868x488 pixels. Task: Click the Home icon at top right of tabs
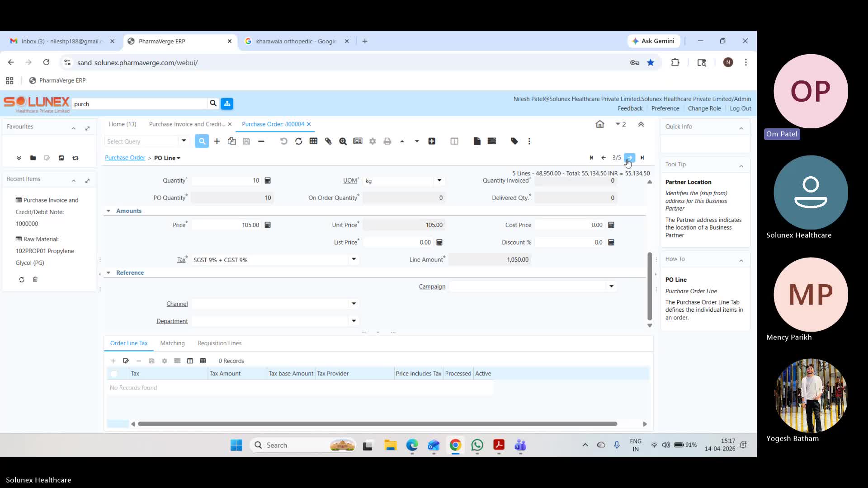tap(600, 124)
